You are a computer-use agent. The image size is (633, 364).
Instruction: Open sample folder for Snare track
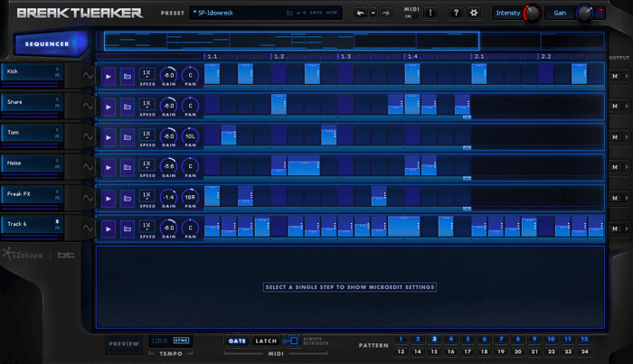coord(128,107)
